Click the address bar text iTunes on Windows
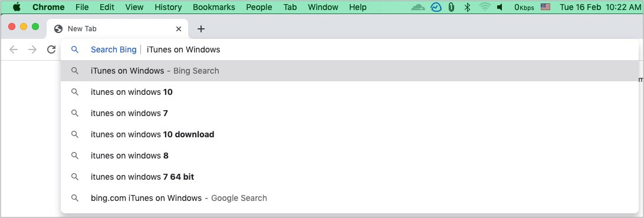The image size is (644, 218). coord(183,49)
